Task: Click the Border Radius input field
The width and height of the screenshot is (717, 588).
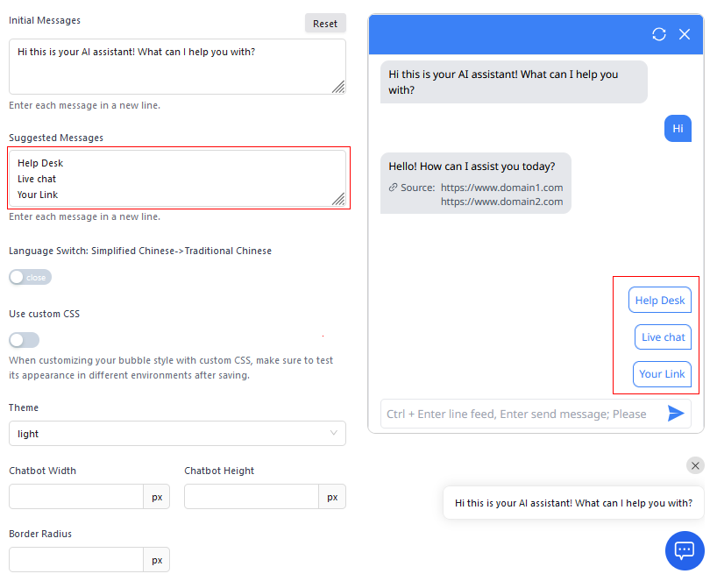Action: point(75,559)
